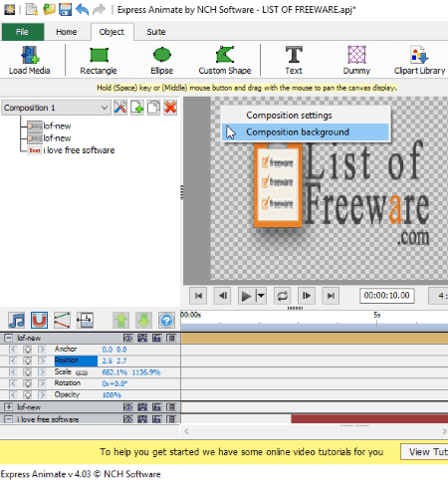Screen dimensions: 448x482
Task: Click the chain link icon beside Scale
Action: pyautogui.click(x=82, y=372)
